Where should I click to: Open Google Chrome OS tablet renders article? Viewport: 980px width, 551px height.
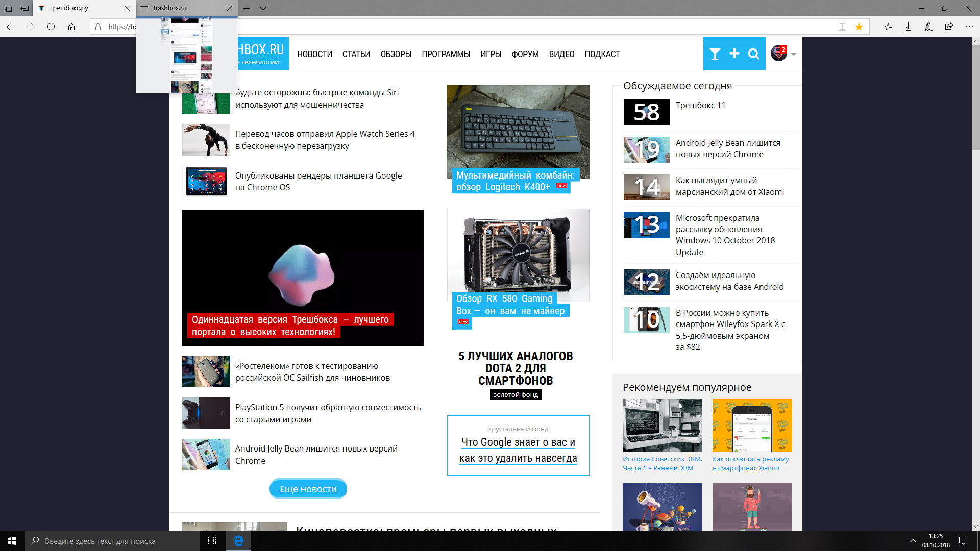(x=318, y=181)
